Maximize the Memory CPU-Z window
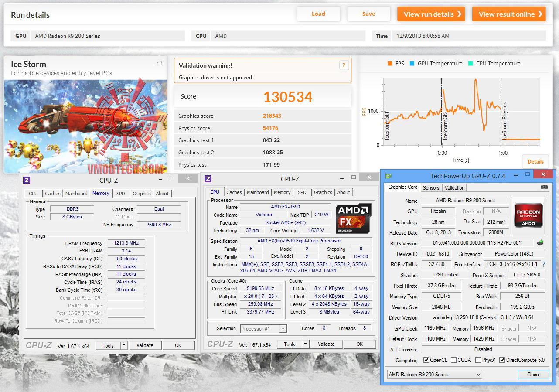The image size is (559, 392). point(172,178)
